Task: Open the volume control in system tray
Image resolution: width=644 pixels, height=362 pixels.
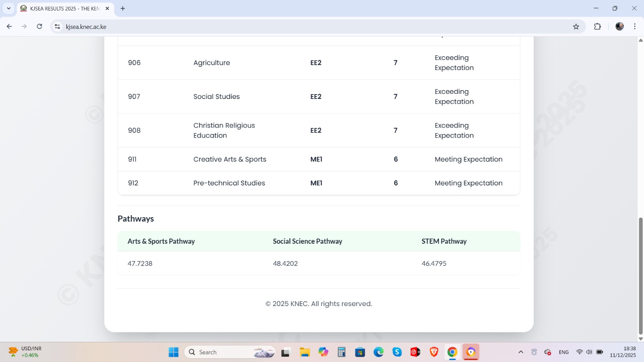Action: pos(589,352)
